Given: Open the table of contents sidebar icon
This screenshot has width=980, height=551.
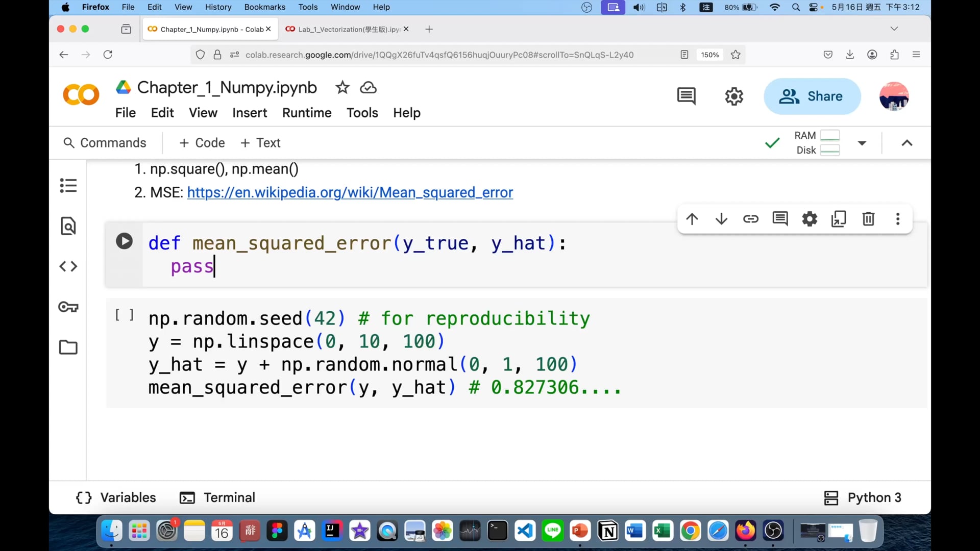Looking at the screenshot, I should click(68, 185).
